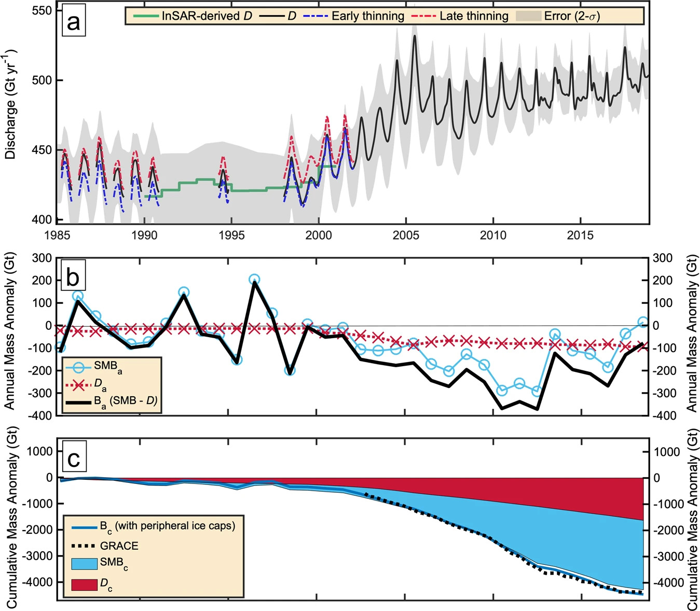Click the panel label 'b' box

pos(73,277)
